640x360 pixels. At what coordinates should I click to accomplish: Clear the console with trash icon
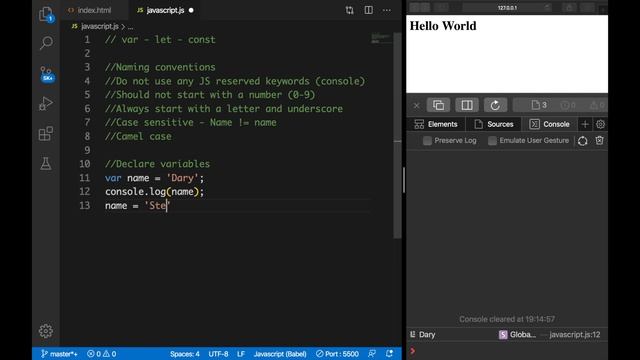pos(599,140)
